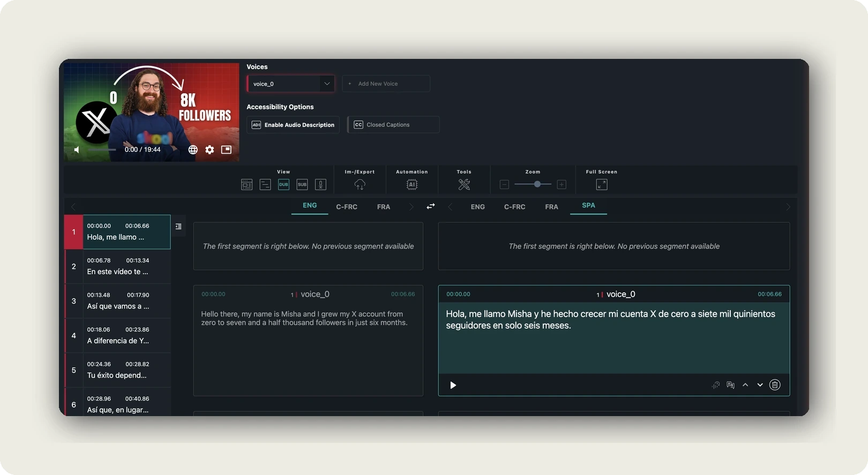Open the AI Automation icon
This screenshot has width=868, height=475.
411,184
